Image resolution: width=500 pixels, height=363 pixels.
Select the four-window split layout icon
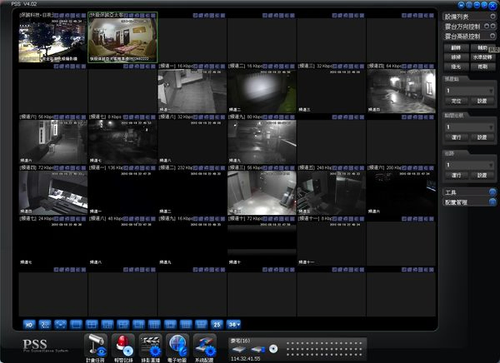click(x=92, y=324)
